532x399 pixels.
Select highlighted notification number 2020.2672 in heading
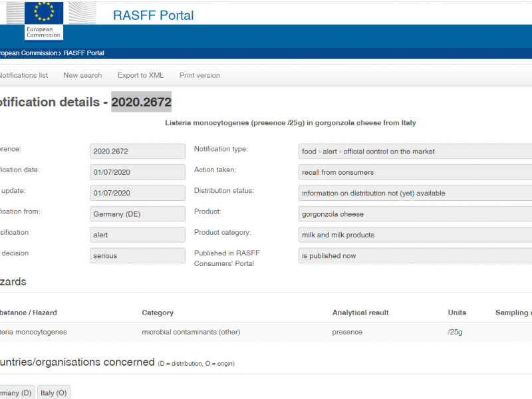click(142, 102)
